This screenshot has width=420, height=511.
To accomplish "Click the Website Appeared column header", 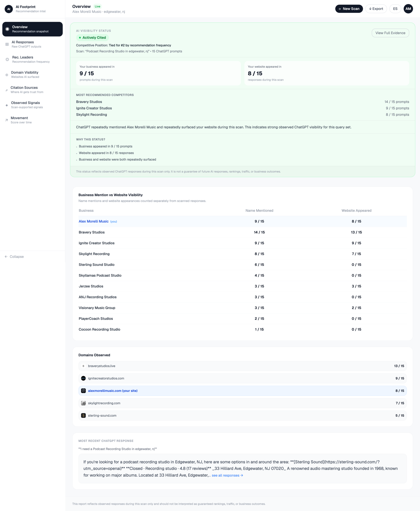I will click(356, 211).
